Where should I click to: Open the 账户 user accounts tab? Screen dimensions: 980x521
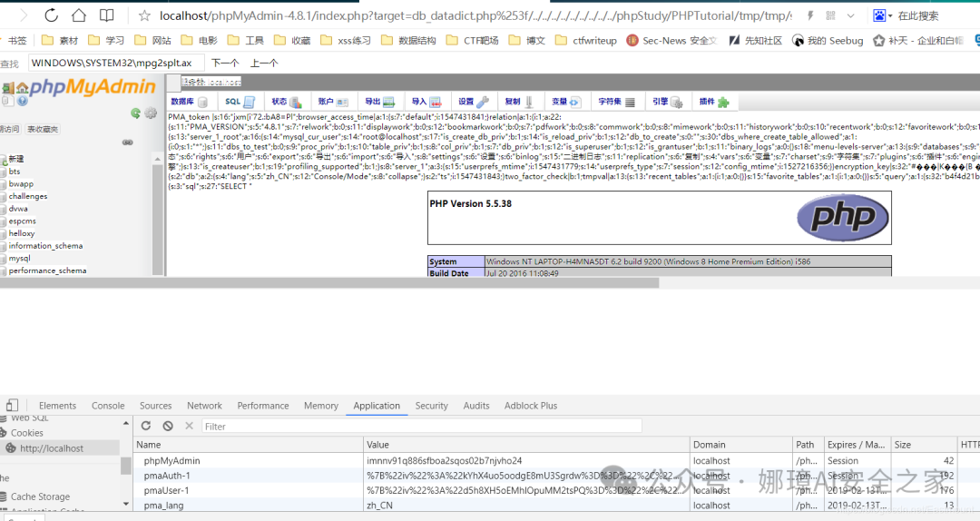click(332, 102)
